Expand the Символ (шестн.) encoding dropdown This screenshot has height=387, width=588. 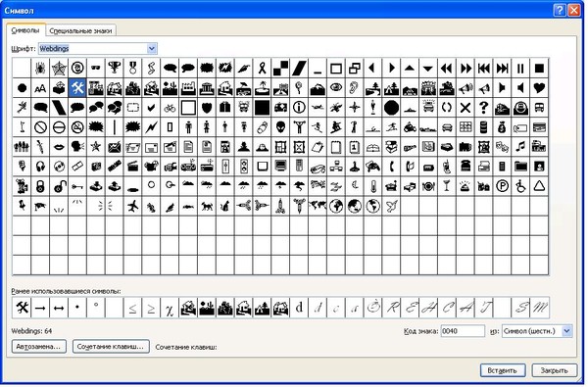click(x=566, y=331)
